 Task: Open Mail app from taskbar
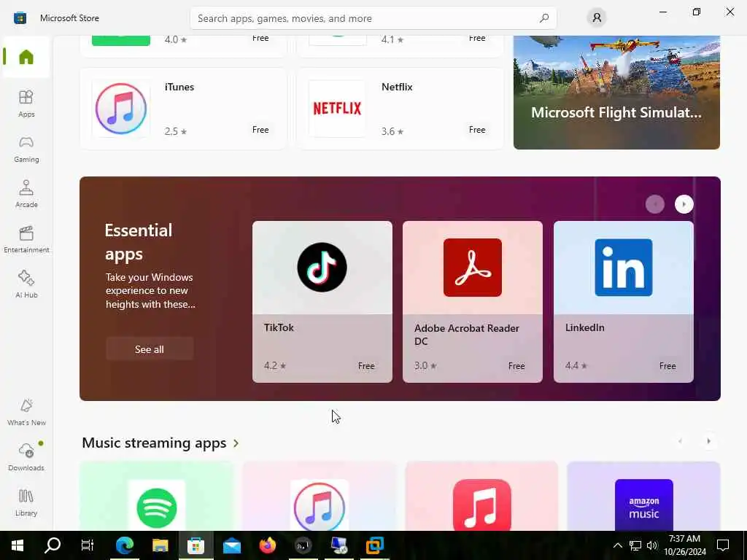232,545
